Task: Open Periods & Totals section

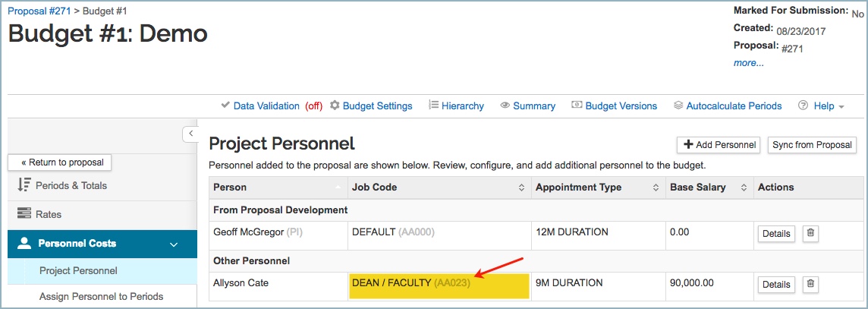Action: pyautogui.click(x=73, y=186)
